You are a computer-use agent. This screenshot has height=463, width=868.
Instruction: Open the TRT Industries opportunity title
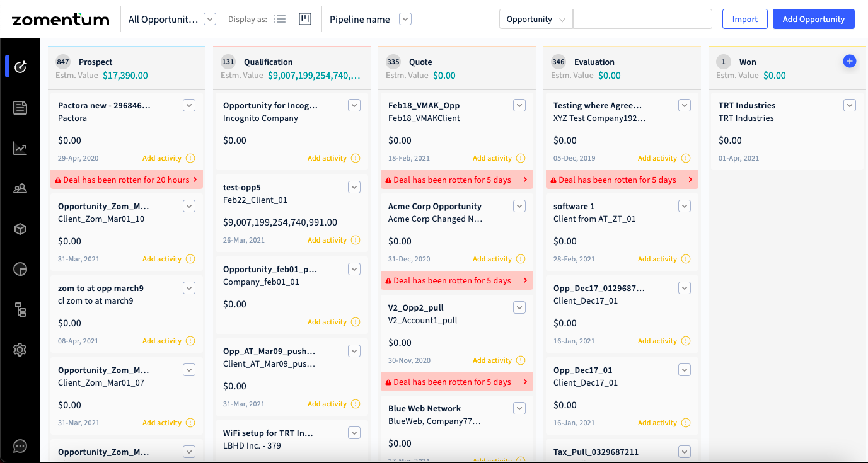[x=747, y=105]
